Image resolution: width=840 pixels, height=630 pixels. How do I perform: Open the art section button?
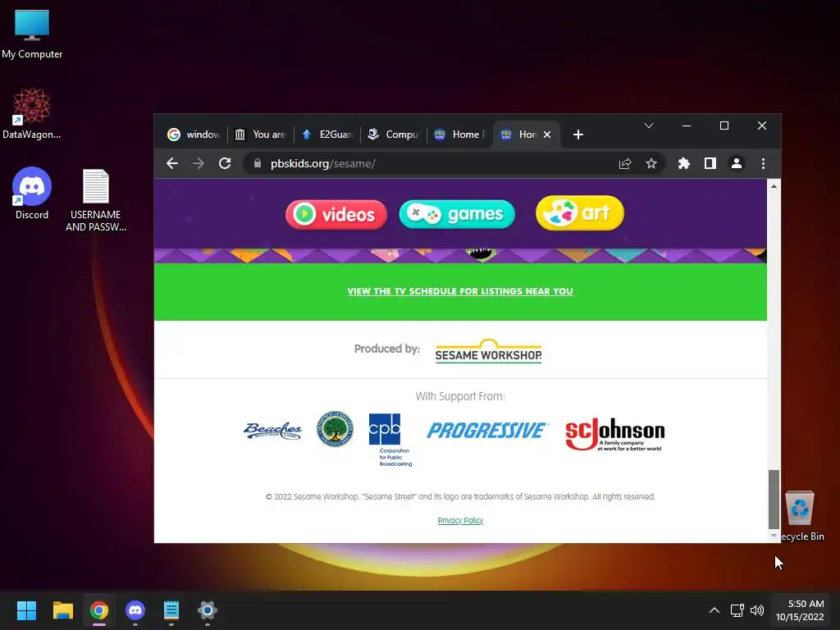(580, 213)
